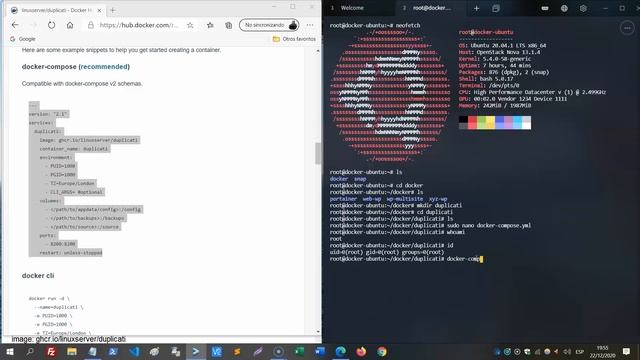Reload the Docker Hub page
The width and height of the screenshot is (640, 360).
click(51, 25)
